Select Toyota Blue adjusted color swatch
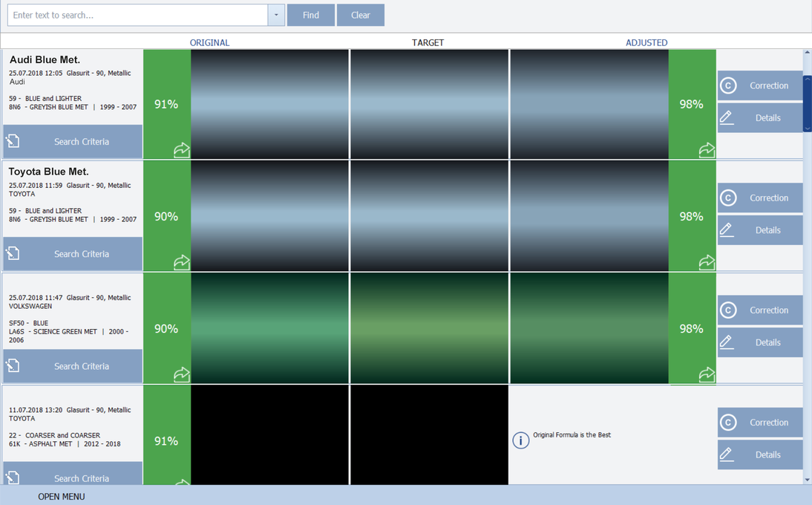Viewport: 812px width, 505px height. pos(589,215)
